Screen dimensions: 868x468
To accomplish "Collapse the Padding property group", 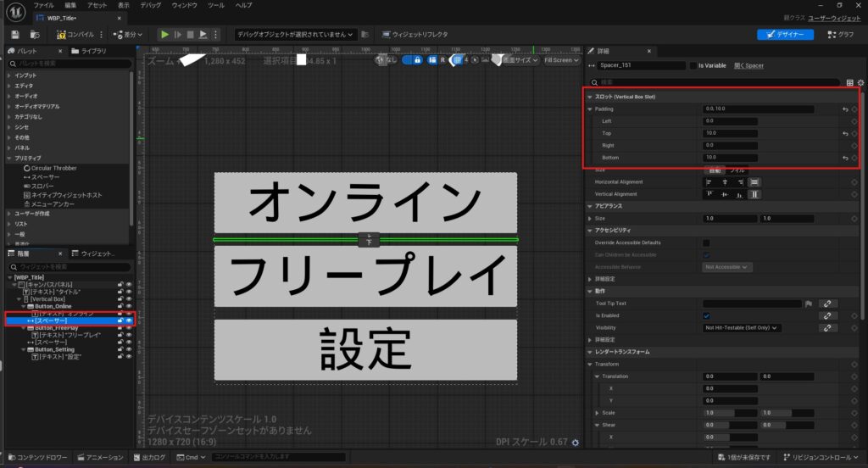I will coord(590,109).
